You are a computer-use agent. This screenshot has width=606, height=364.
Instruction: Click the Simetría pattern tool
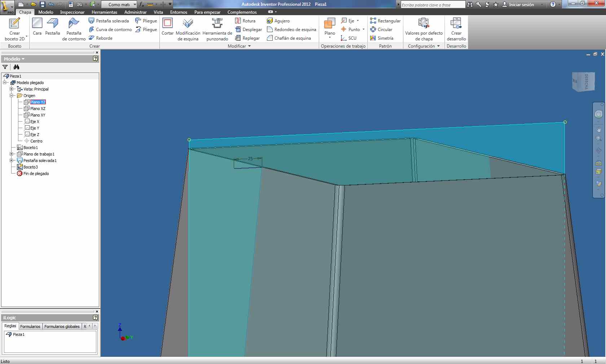[382, 38]
